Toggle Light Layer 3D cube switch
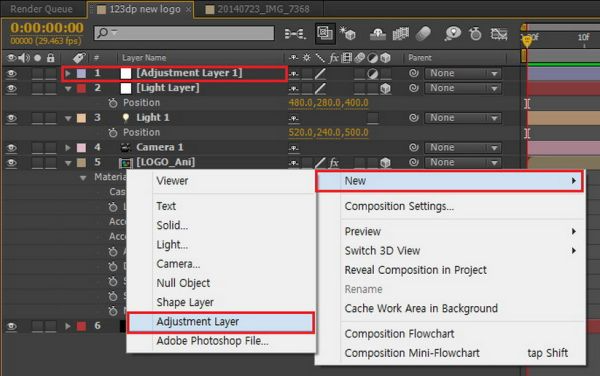Viewport: 600px width, 376px height. 385,88
